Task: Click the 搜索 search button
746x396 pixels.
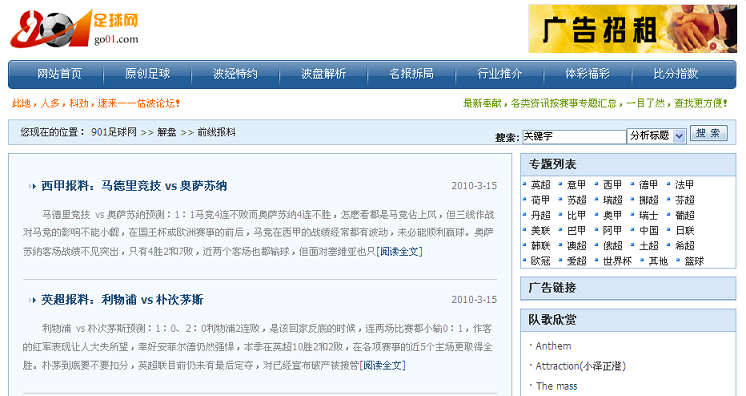Action: [708, 133]
